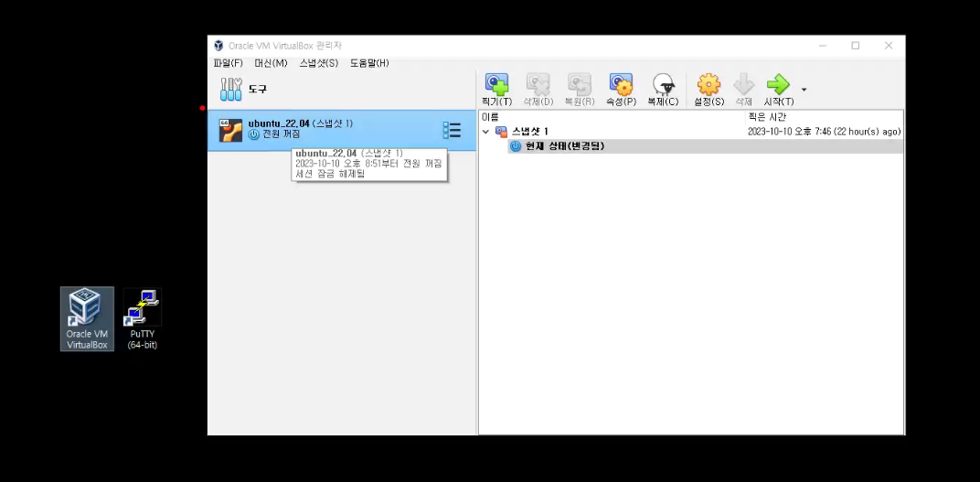Select the 현재 상태(변경됨) current state row

705,146
